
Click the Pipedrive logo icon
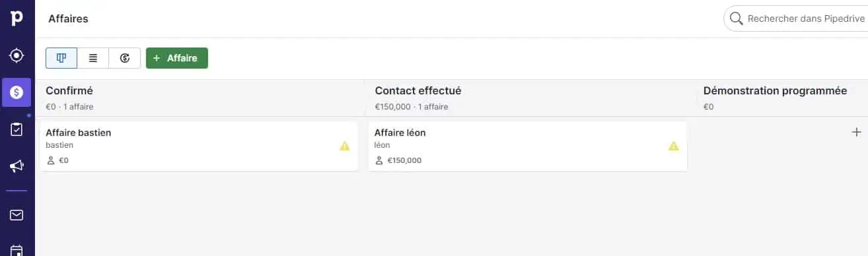point(17,18)
